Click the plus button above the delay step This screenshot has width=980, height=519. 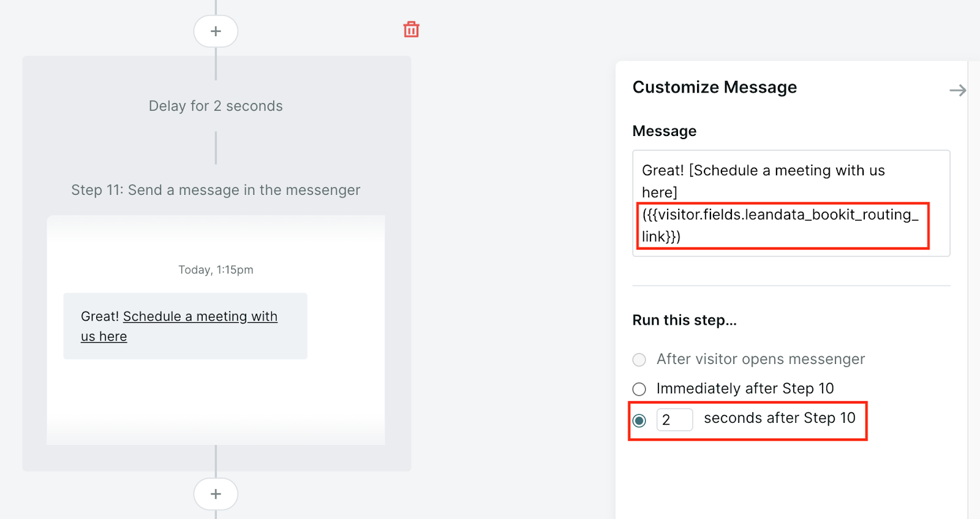(x=216, y=31)
